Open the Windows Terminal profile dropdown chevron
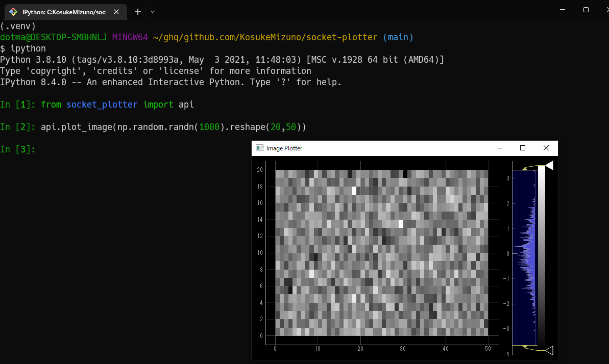 pyautogui.click(x=152, y=12)
